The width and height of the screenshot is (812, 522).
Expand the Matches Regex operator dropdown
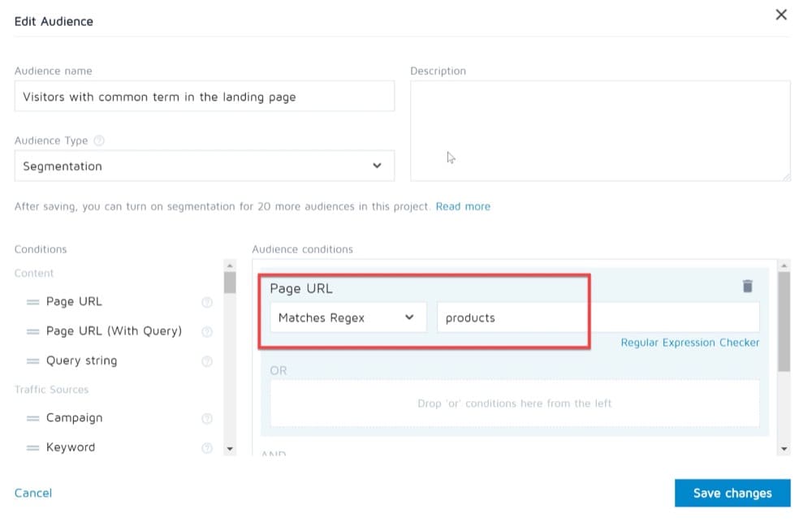pyautogui.click(x=348, y=317)
